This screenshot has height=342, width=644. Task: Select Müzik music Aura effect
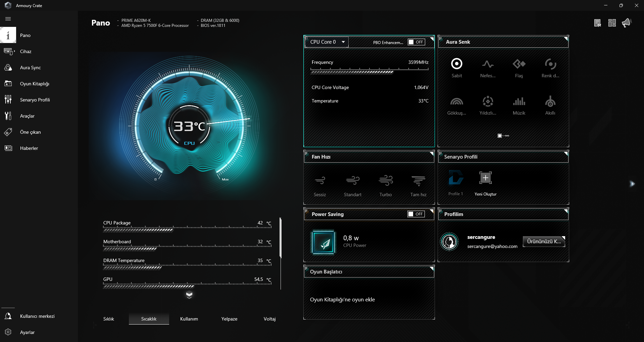click(x=519, y=105)
